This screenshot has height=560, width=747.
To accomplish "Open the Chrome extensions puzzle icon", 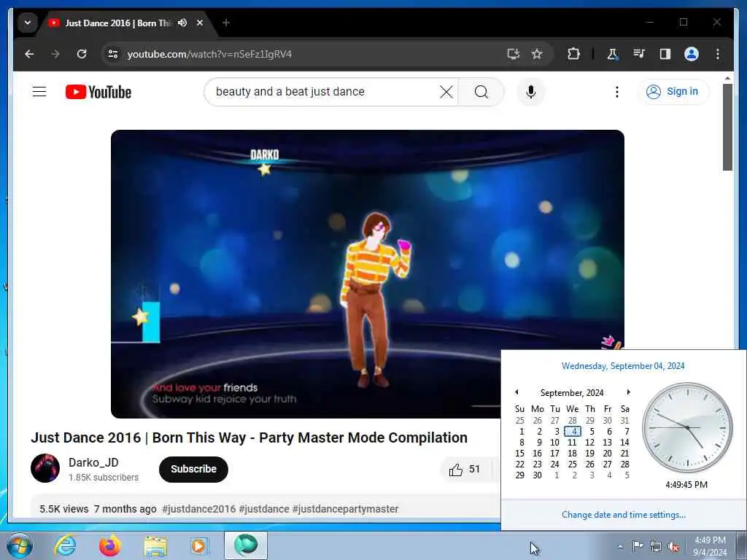I will pos(573,54).
